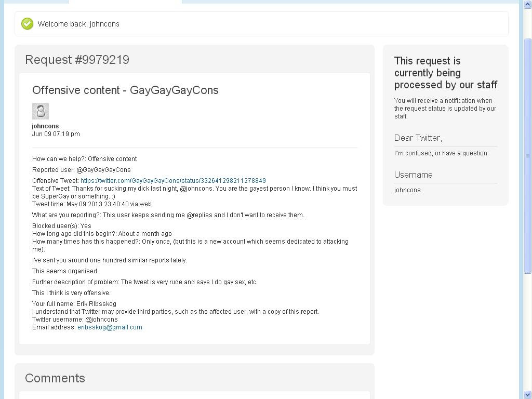Click the johncons user avatar icon

pyautogui.click(x=41, y=111)
